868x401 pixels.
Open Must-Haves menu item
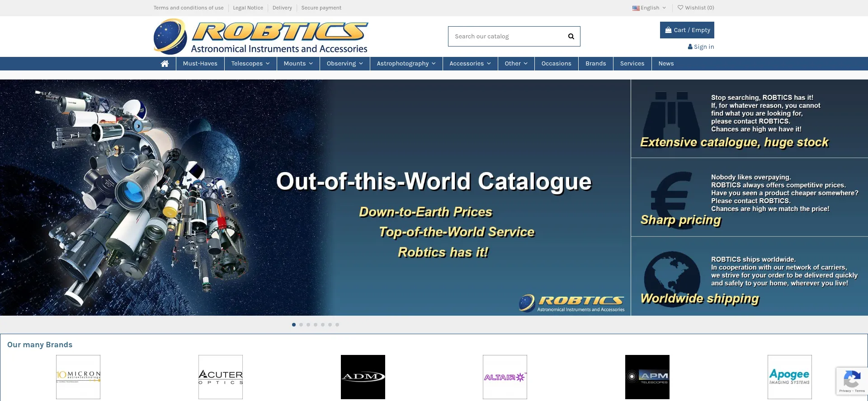click(200, 64)
